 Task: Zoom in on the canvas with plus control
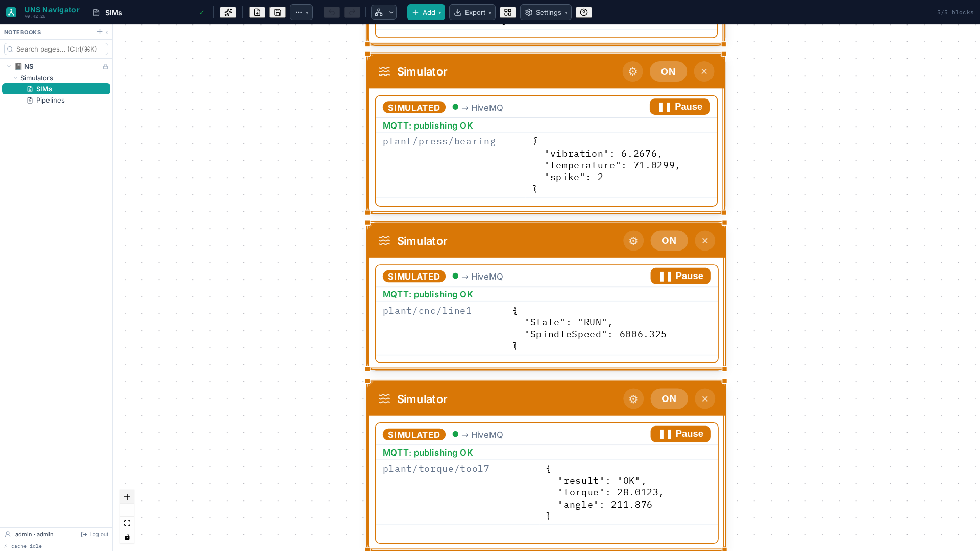127,497
